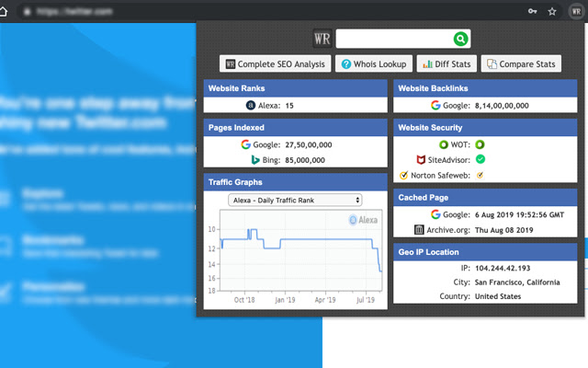Click Google icon under Website Backlinks

pyautogui.click(x=435, y=106)
